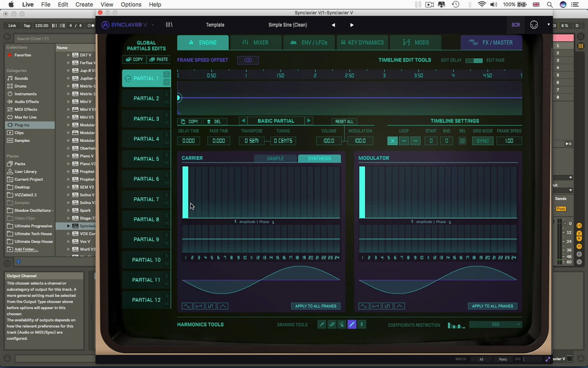Select the carrier sawtooth waveform preset icon
Screen dimensions: 588x368
(199, 306)
